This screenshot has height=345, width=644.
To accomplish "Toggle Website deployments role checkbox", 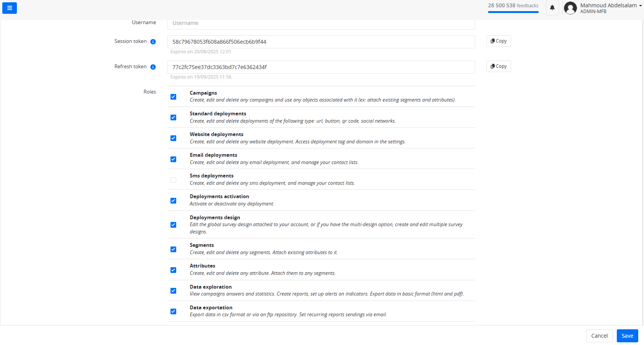I will (x=174, y=138).
